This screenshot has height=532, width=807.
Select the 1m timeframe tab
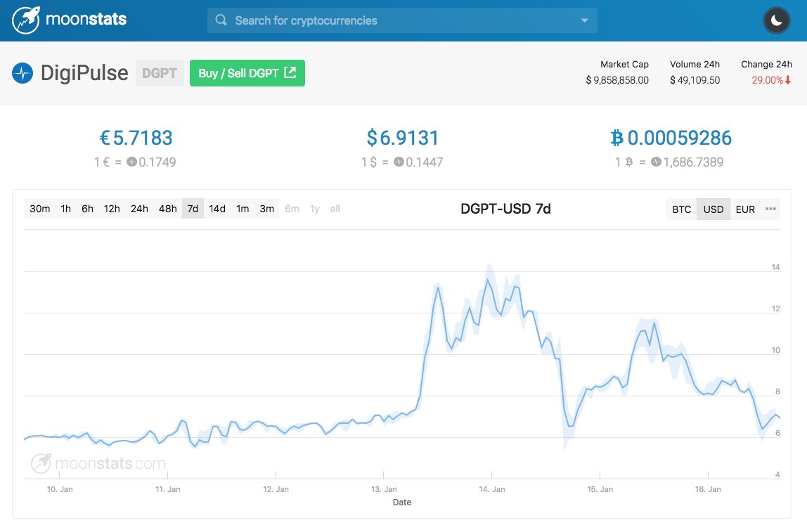[x=242, y=209]
